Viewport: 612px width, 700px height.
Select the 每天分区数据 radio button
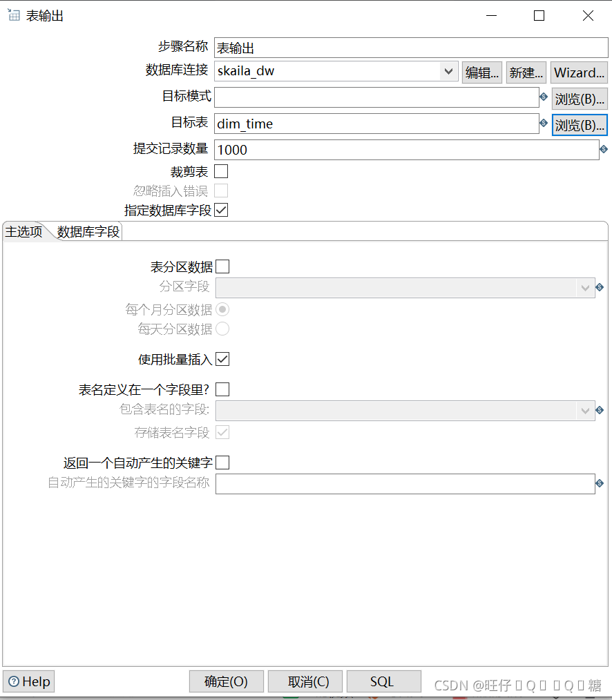coord(222,329)
